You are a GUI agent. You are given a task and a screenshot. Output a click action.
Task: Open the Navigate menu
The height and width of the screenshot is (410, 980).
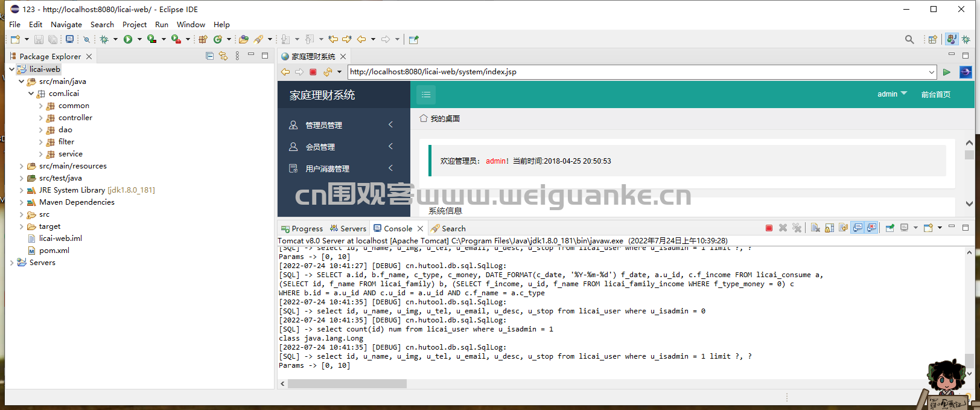tap(66, 25)
